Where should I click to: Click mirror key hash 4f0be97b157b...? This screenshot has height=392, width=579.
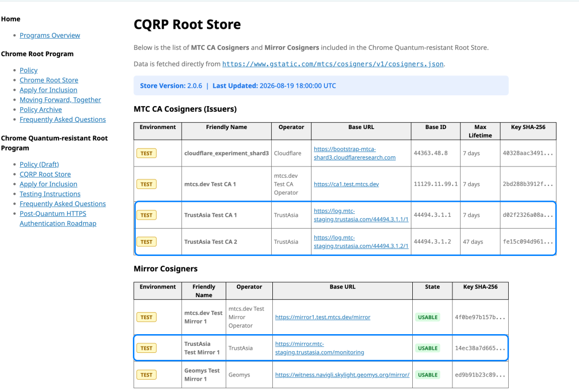tap(480, 317)
